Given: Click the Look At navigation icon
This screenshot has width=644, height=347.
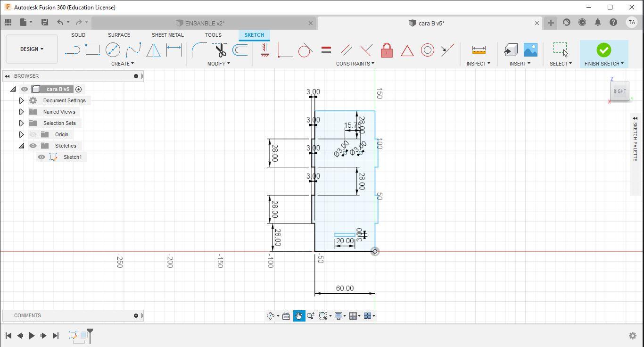Looking at the screenshot, I should coord(286,316).
